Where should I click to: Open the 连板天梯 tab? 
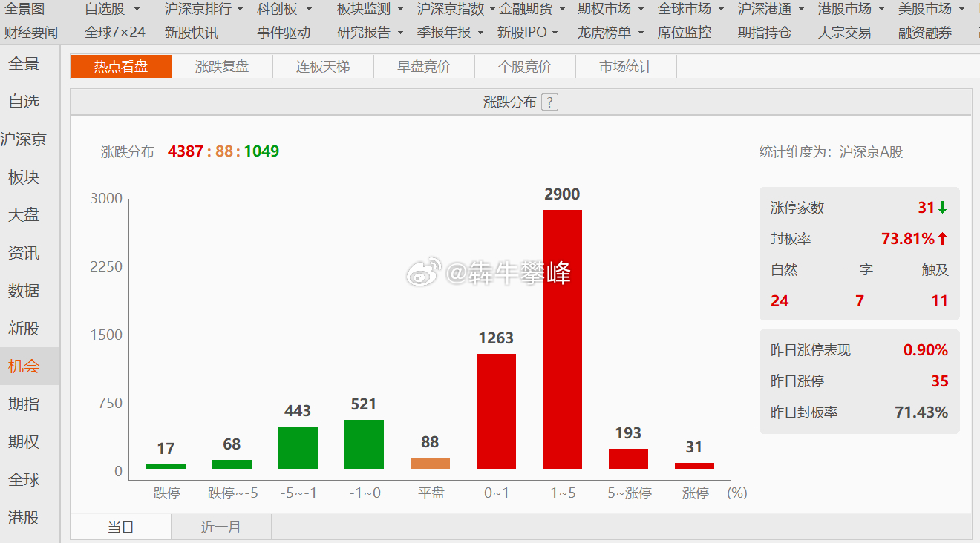(x=323, y=67)
